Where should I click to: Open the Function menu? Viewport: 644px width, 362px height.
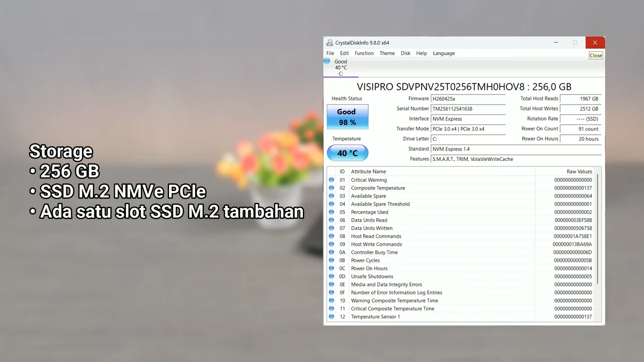point(364,53)
